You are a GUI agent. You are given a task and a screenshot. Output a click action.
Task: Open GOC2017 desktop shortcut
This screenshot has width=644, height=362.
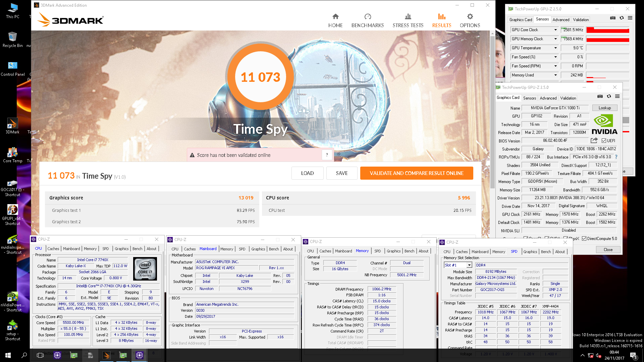(12, 188)
